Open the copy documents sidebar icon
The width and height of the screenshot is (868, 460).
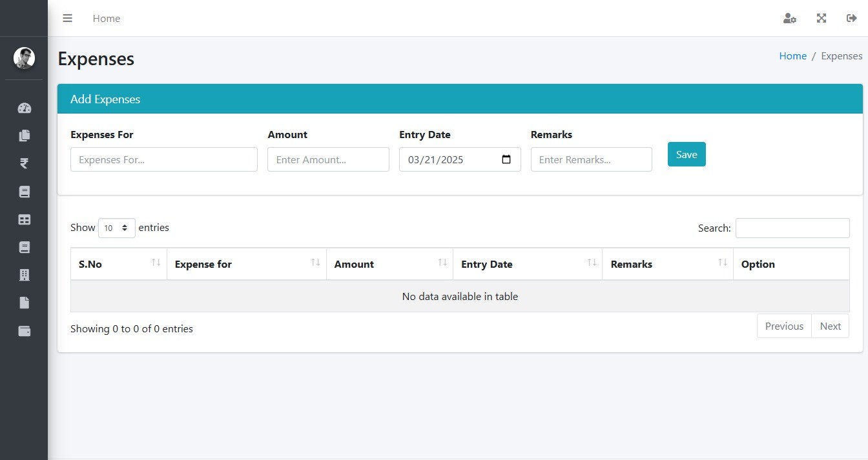24,135
